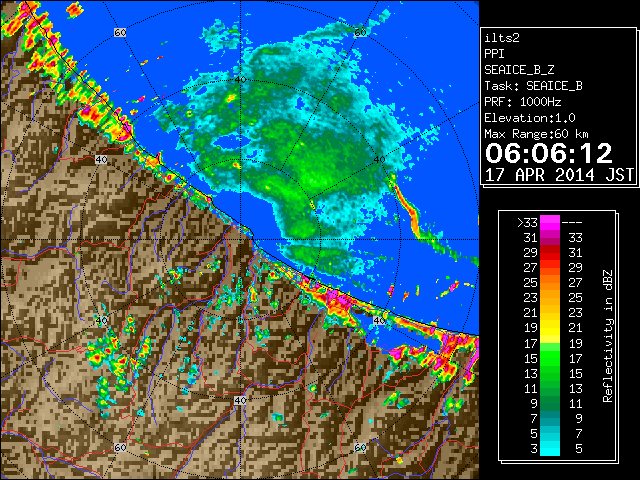The width and height of the screenshot is (640, 480).
Task: Pick the purple 31–33 dBZ legend swatch
Action: coord(550,238)
